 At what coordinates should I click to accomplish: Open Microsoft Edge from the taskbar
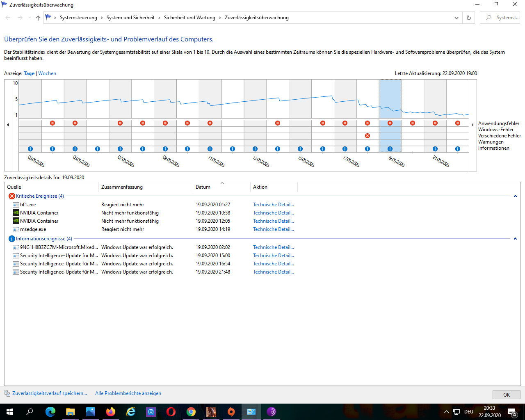tap(50, 412)
